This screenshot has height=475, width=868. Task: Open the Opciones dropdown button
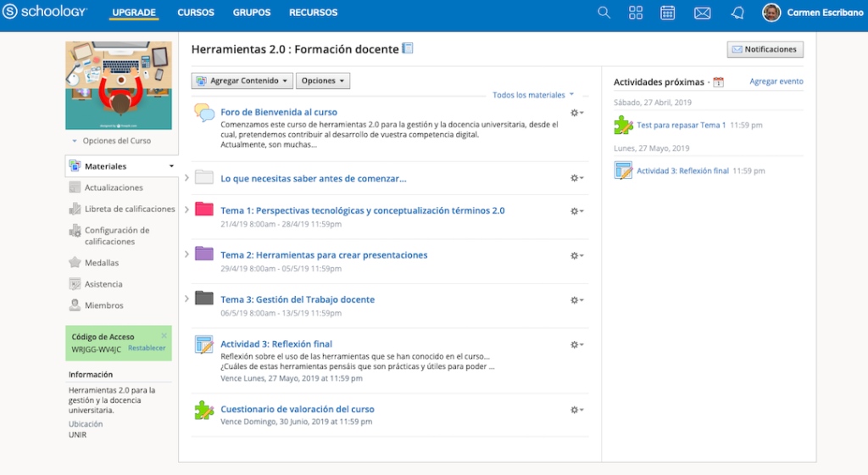pos(323,81)
